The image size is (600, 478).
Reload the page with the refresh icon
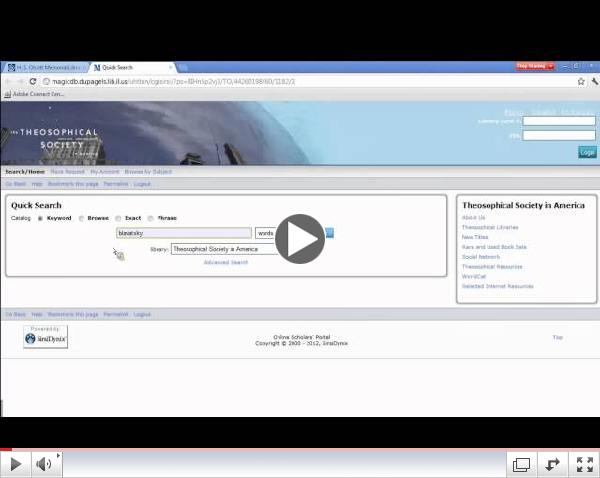(33, 81)
